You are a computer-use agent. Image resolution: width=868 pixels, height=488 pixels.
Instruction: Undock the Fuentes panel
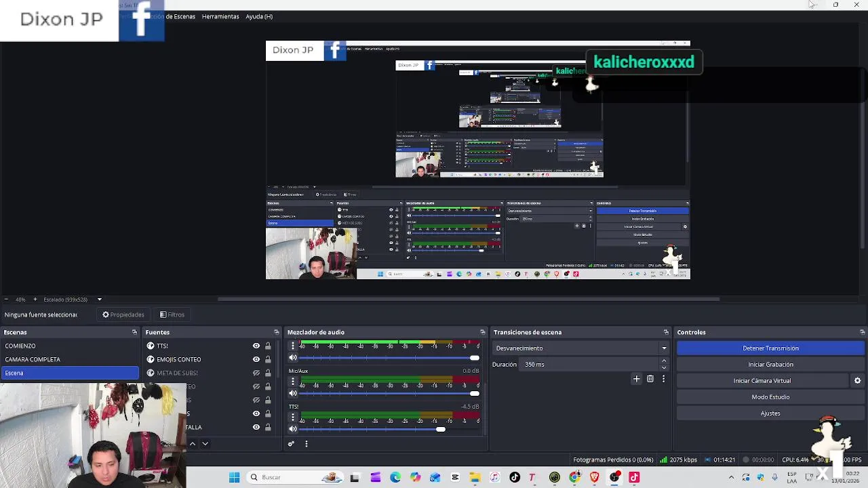[x=276, y=332]
